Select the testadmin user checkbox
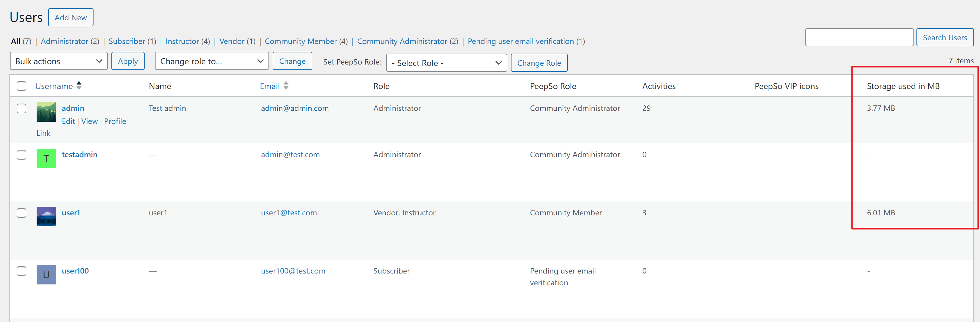The image size is (980, 322). (x=22, y=155)
